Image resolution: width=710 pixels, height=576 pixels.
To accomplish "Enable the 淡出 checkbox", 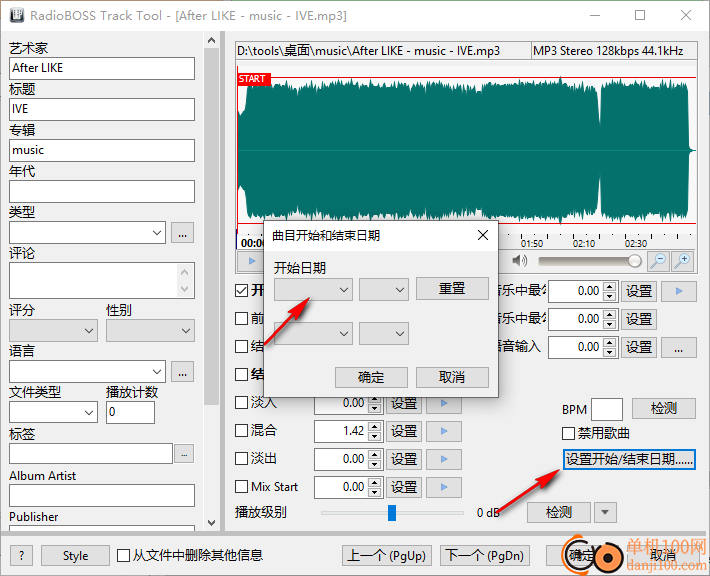I will pyautogui.click(x=241, y=459).
